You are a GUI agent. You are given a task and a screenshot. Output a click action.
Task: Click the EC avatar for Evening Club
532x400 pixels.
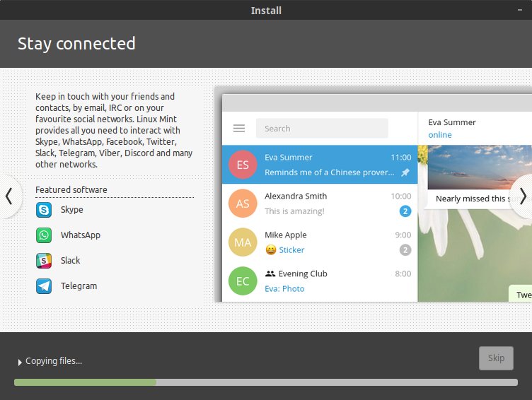(243, 281)
